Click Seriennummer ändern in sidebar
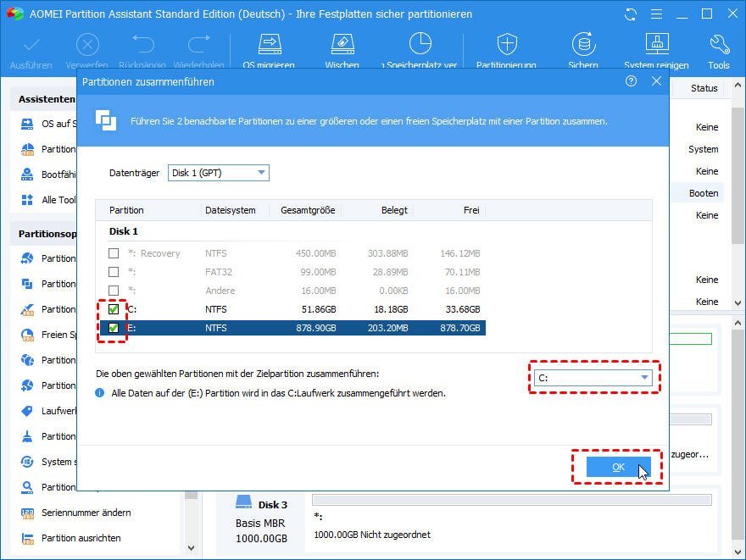746x560 pixels. [86, 513]
